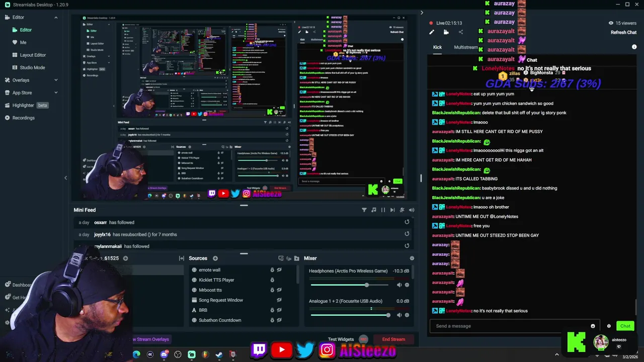Edit stream info with the pencil icon
Screen dimensions: 644x362
click(432, 32)
